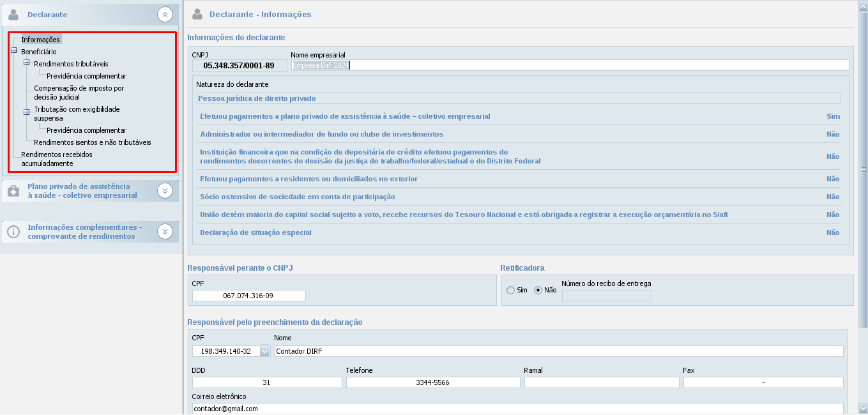Collapse the Rendimentos tributáveis tree node
This screenshot has height=415, width=868.
(x=27, y=63)
